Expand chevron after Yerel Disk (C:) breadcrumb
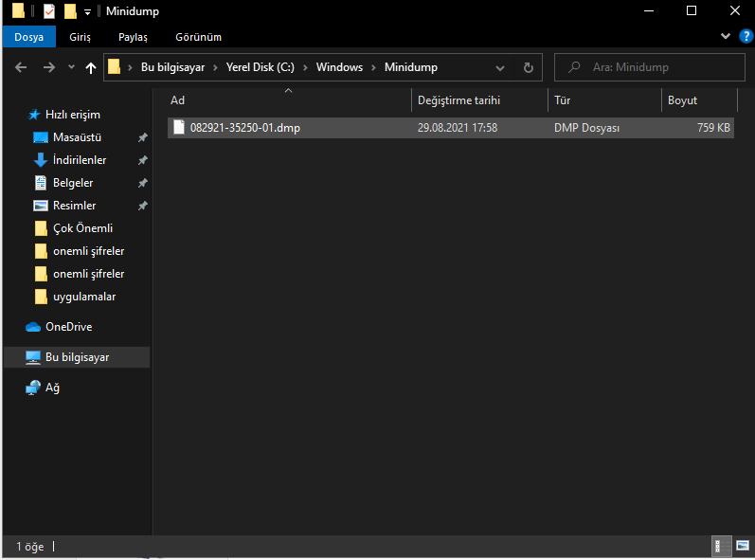The height and width of the screenshot is (560, 755). point(305,68)
